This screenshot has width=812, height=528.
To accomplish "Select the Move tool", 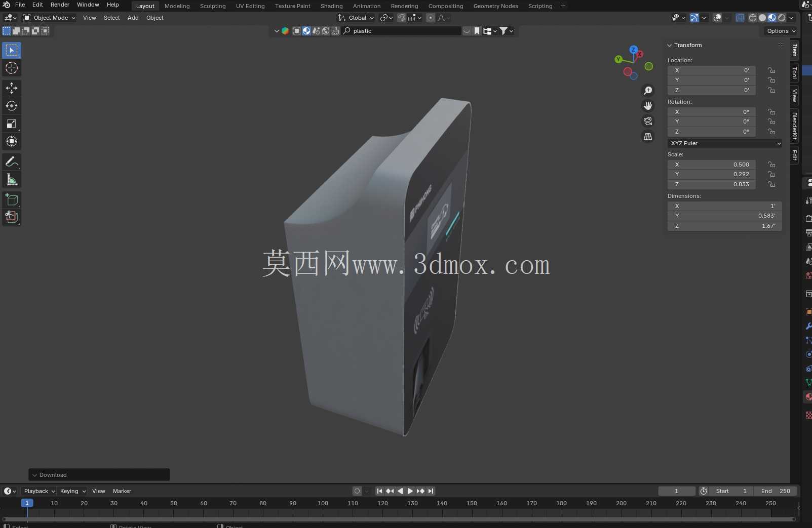I will click(x=12, y=88).
